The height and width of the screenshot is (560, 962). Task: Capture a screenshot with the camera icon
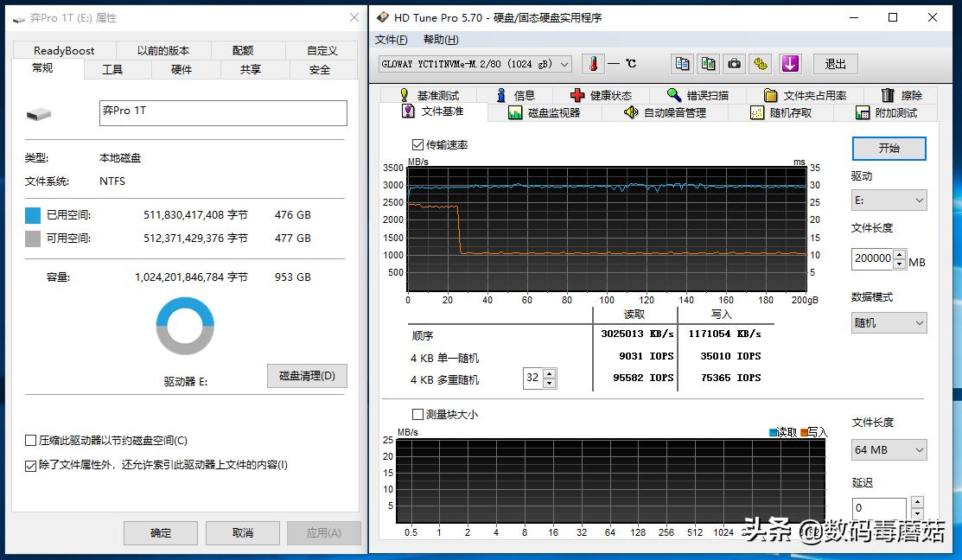pos(734,63)
